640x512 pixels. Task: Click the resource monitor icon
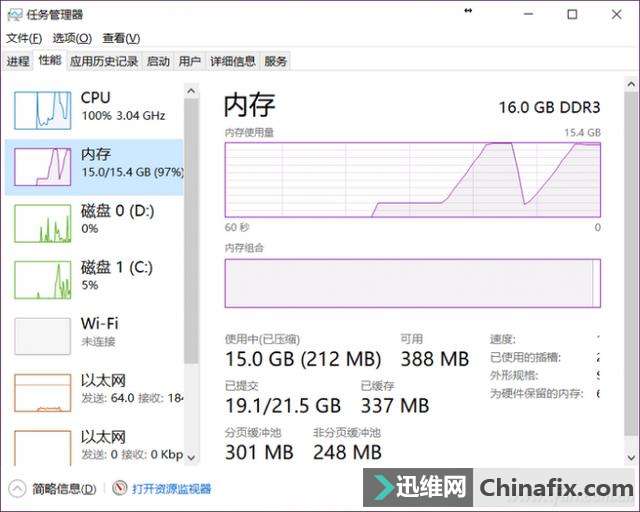120,488
